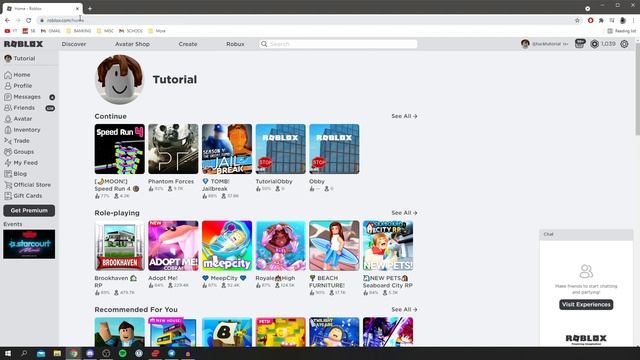Open the Robux menu item
The width and height of the screenshot is (640, 360).
point(235,44)
